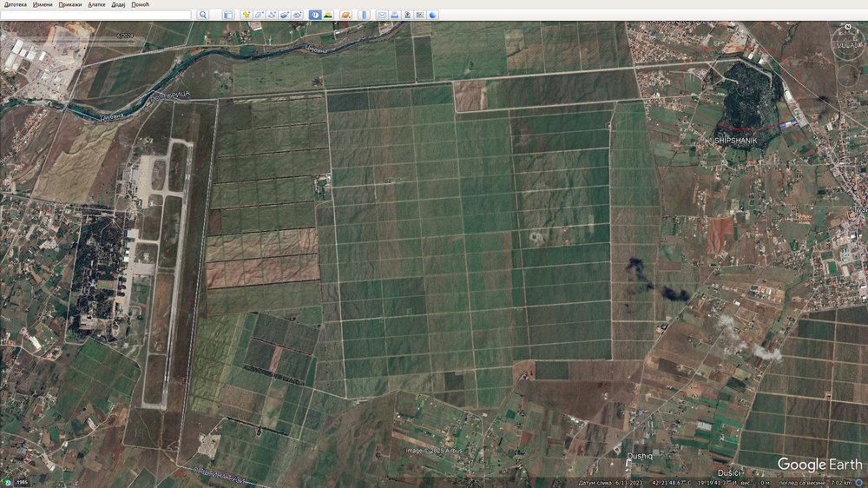This screenshot has height=488, width=868.
Task: Click the SHIPSHANIK place label
Action: pos(736,141)
